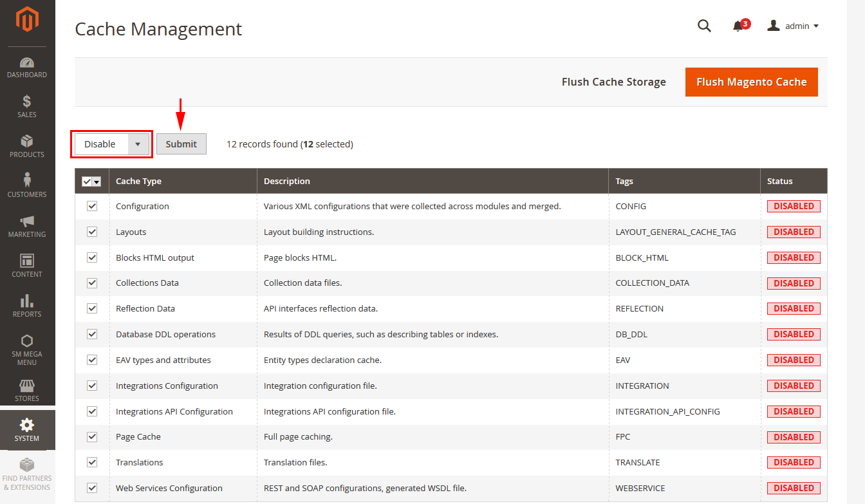Toggle the Translations cache checkbox
This screenshot has height=504, width=865.
(x=92, y=462)
